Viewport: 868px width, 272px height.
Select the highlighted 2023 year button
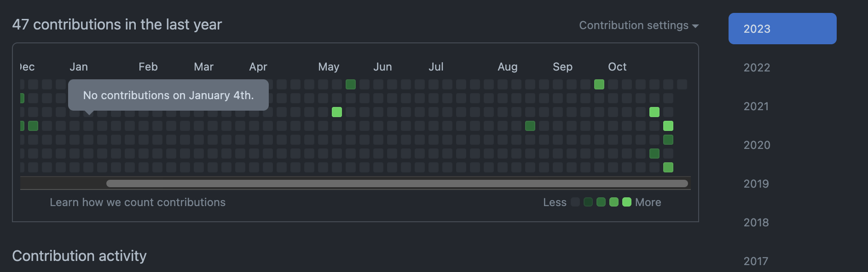pos(782,29)
